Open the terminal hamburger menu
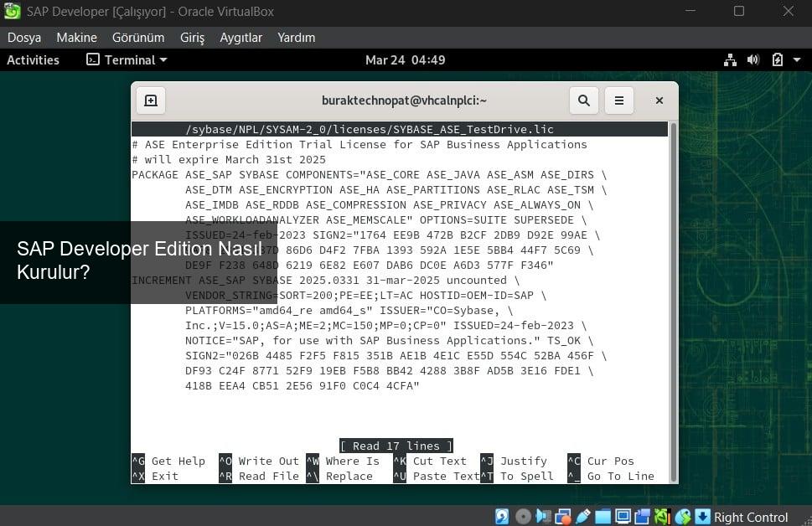Image resolution: width=812 pixels, height=526 pixels. 619,101
